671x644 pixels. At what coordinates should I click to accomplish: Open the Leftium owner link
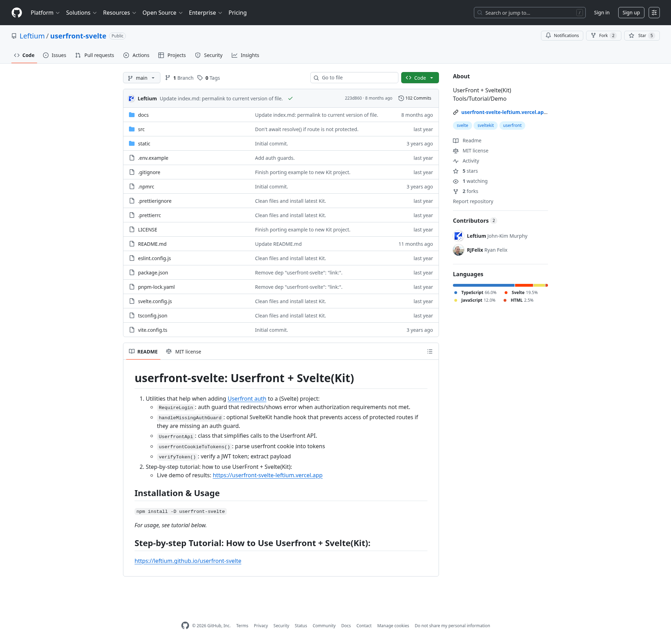(32, 36)
